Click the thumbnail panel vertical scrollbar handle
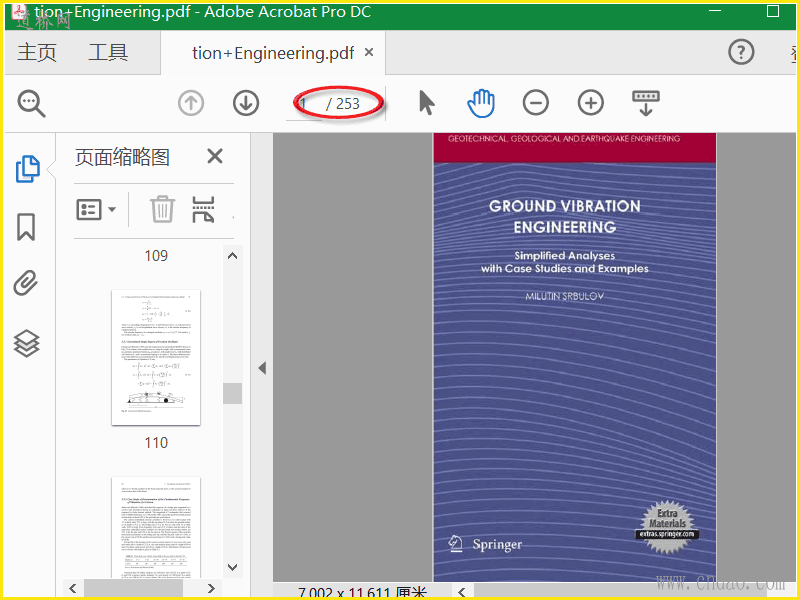 232,393
